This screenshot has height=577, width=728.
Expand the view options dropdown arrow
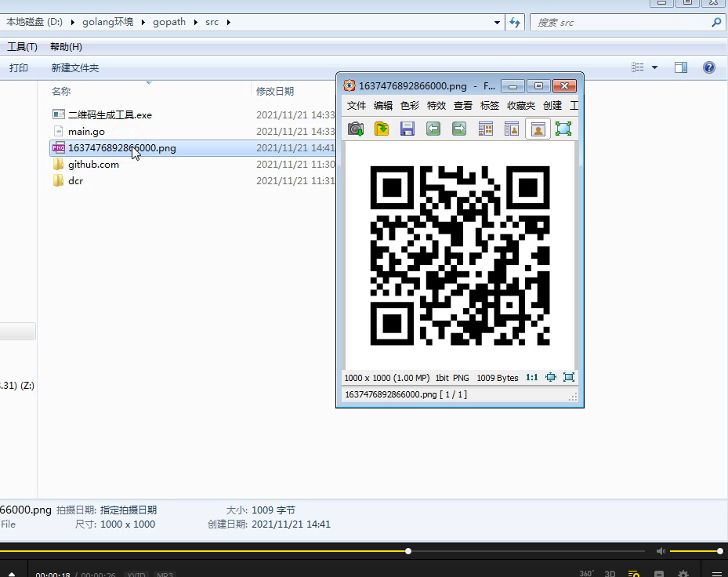654,68
